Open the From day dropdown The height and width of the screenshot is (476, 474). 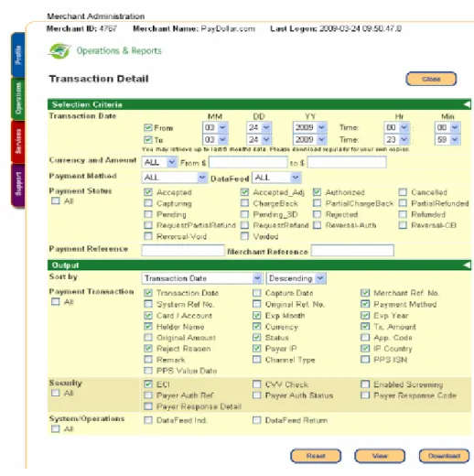pos(259,127)
